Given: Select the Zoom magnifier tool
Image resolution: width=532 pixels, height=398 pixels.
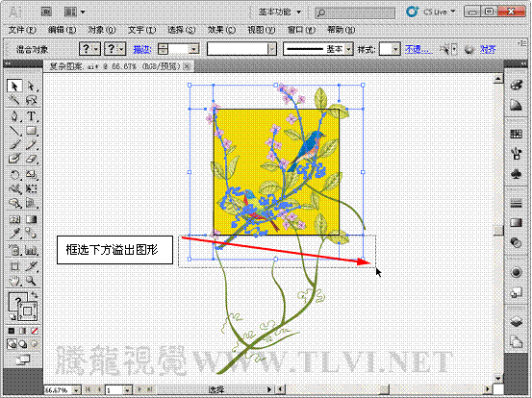Looking at the screenshot, I should pos(31,281).
